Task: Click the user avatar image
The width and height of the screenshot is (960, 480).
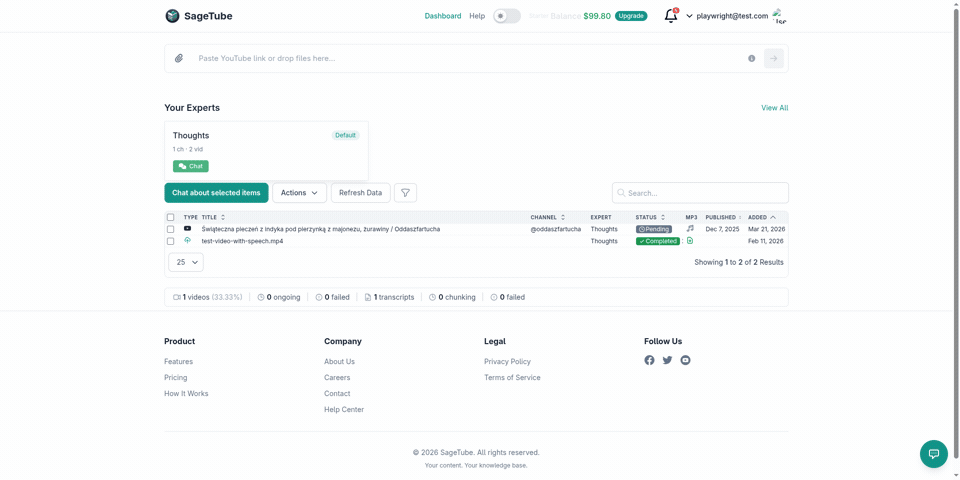Action: tap(779, 16)
